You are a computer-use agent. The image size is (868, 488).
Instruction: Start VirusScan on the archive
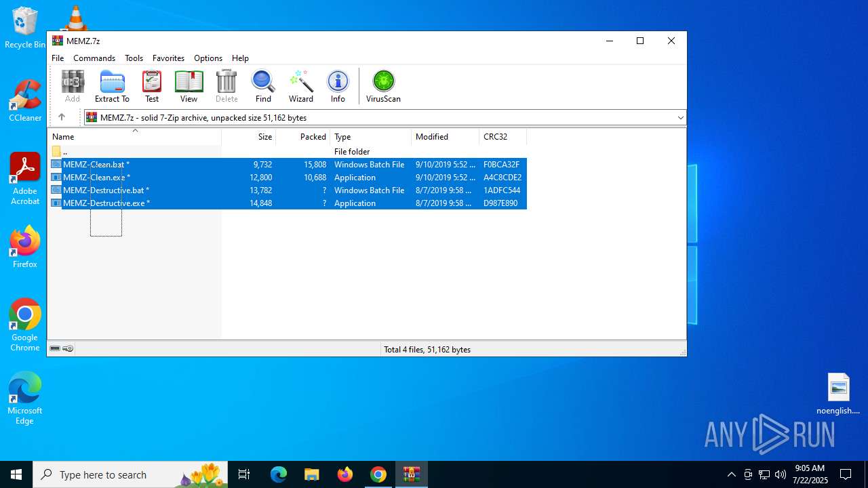tap(383, 86)
